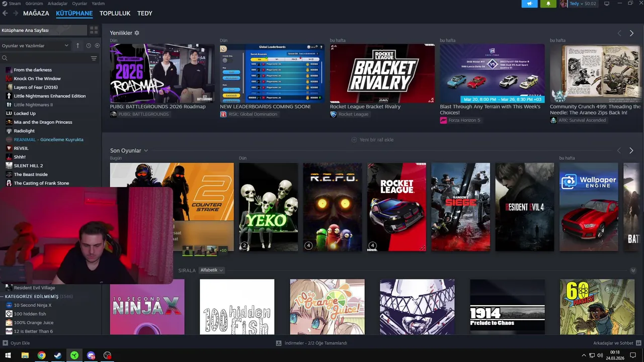Collapse the KATEGORİZE EDİLMEMİŞ category
Screen dimensions: 644x362
click(39, 297)
